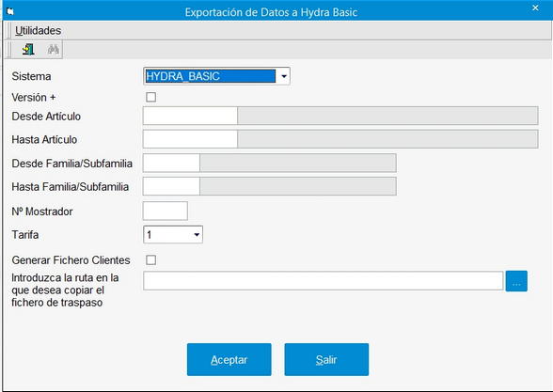Click the Nº Mostrador input field

click(x=166, y=212)
